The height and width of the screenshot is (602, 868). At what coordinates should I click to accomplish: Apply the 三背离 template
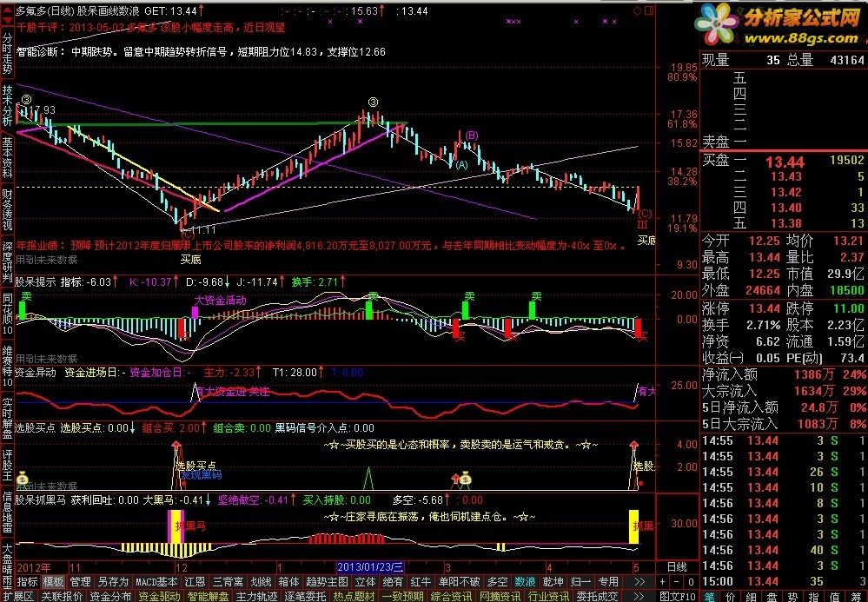(x=228, y=581)
